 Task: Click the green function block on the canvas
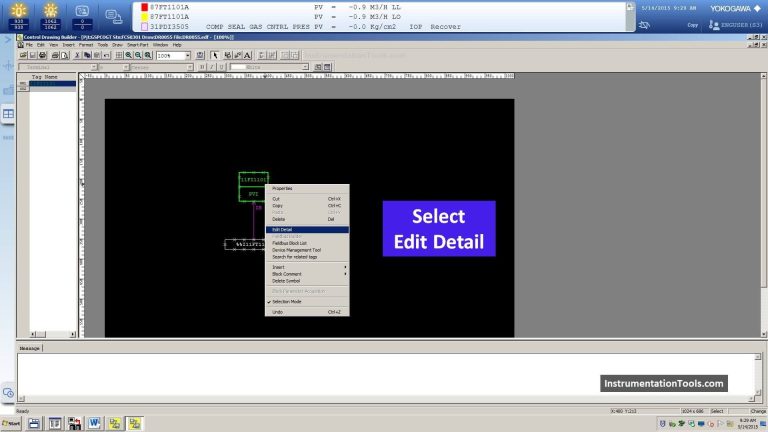(x=253, y=186)
